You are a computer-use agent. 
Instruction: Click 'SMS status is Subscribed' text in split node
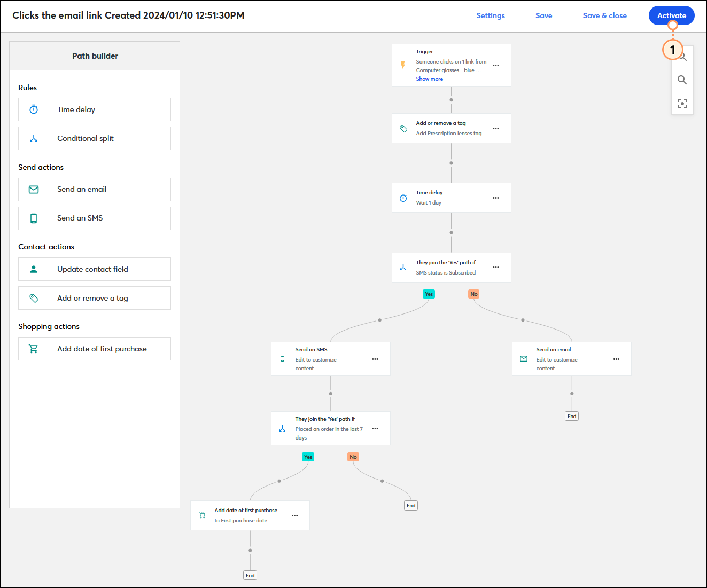(x=446, y=273)
